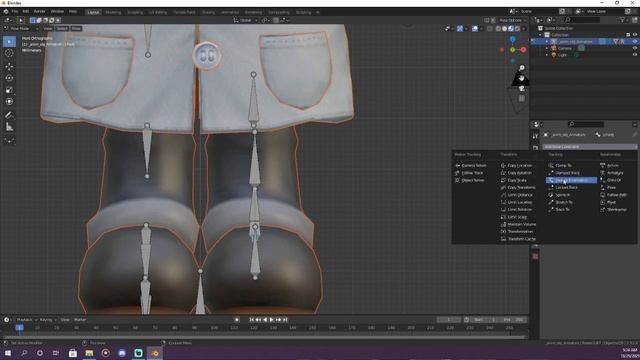The width and height of the screenshot is (640, 360).
Task: Toggle visibility of armature in outliner
Action: coord(635,42)
